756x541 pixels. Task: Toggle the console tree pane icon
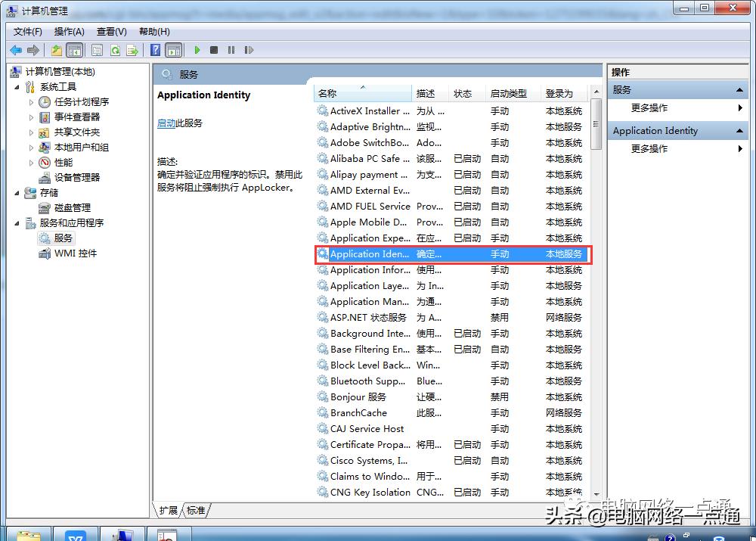pos(75,50)
